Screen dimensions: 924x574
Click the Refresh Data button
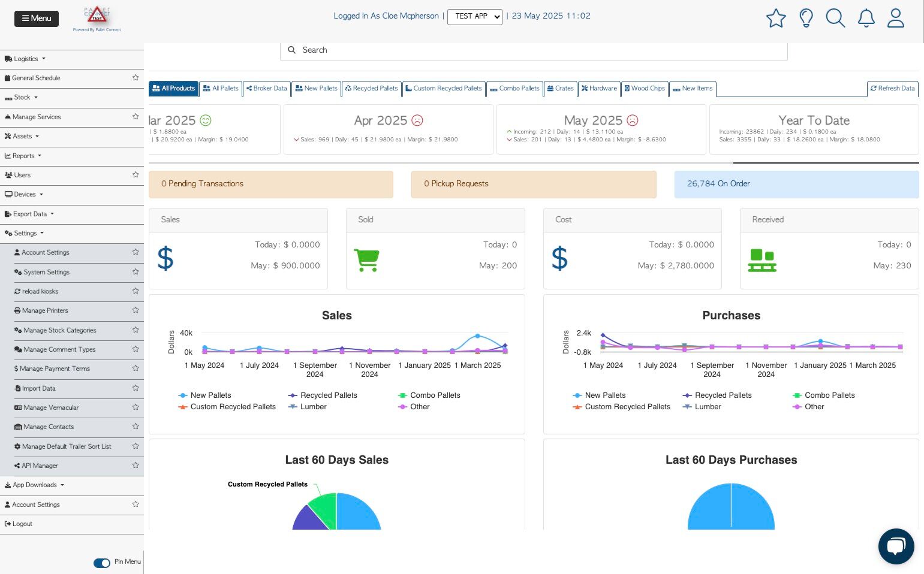[893, 89]
